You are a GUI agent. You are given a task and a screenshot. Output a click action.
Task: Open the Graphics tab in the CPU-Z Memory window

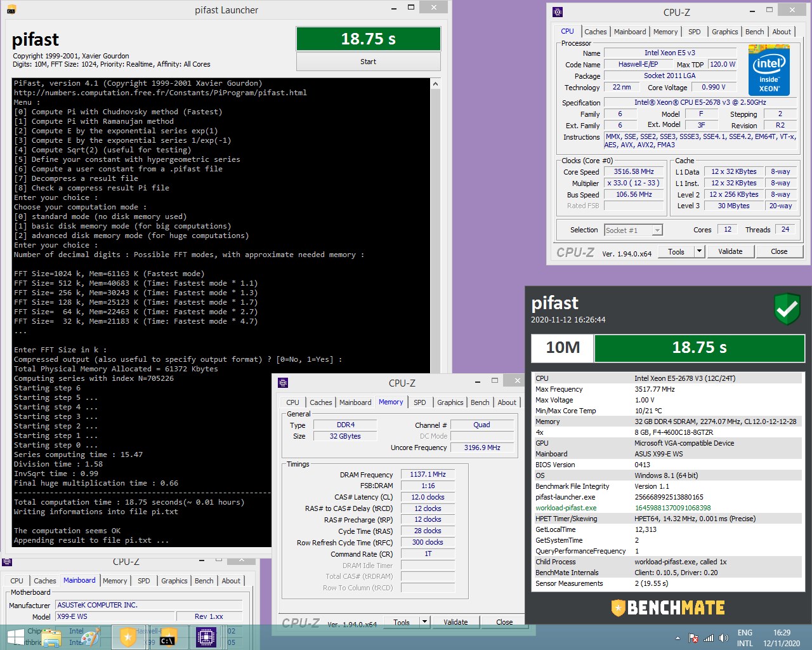point(450,402)
